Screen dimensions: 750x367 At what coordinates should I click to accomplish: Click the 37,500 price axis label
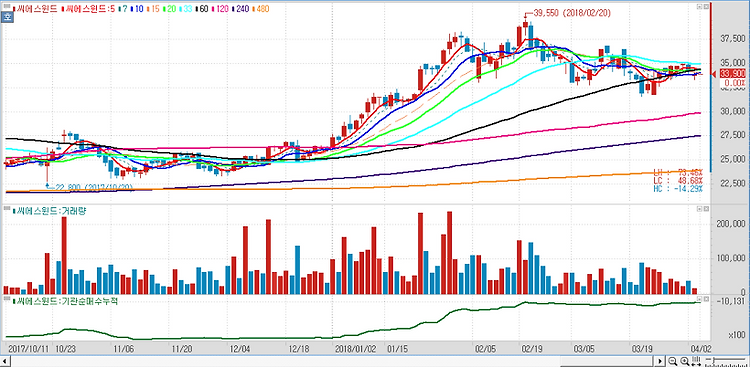pos(732,38)
